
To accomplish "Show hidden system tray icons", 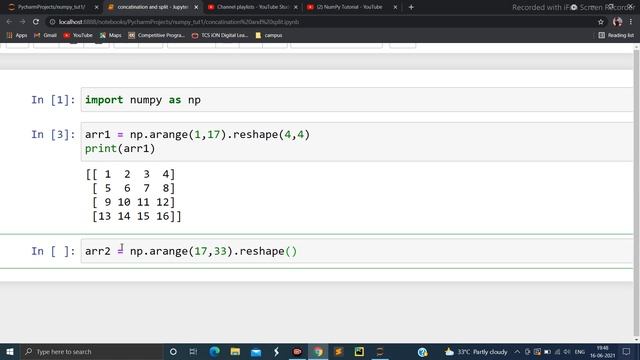I will pos(517,351).
